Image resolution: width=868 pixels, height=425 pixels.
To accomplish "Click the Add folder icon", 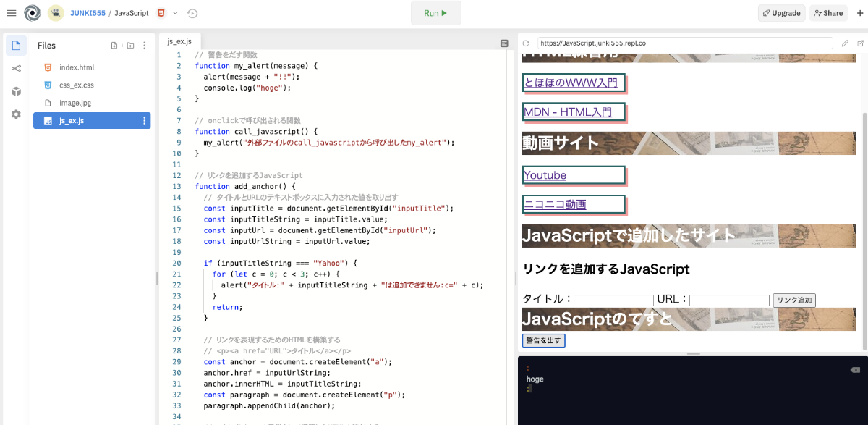I will [x=130, y=46].
